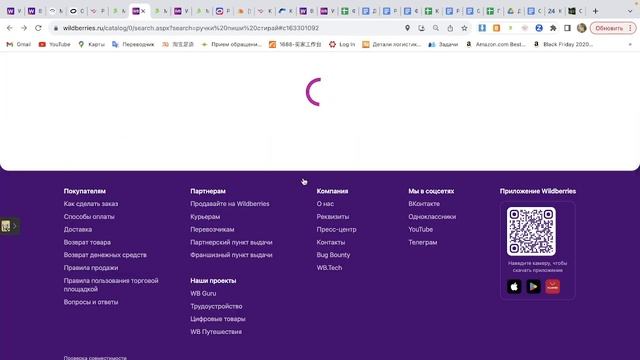Reload the Wildberries page
The height and width of the screenshot is (360, 640).
click(38, 28)
